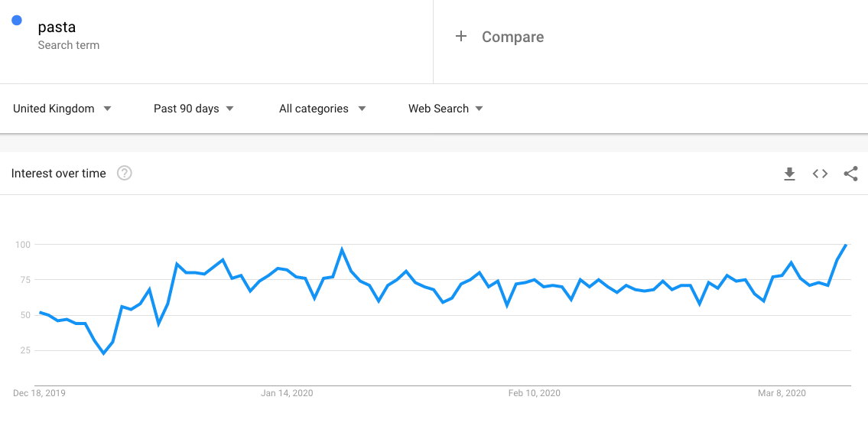Click the share icon
This screenshot has width=868, height=439.
coord(851,174)
